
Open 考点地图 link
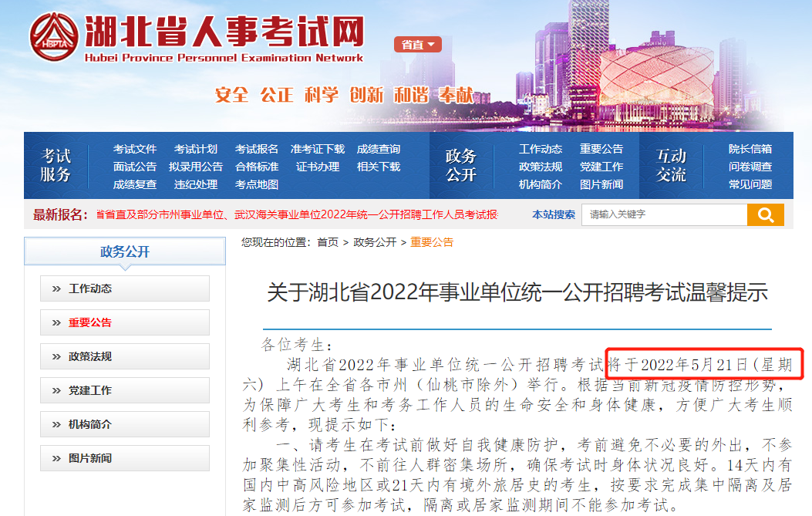pos(256,184)
